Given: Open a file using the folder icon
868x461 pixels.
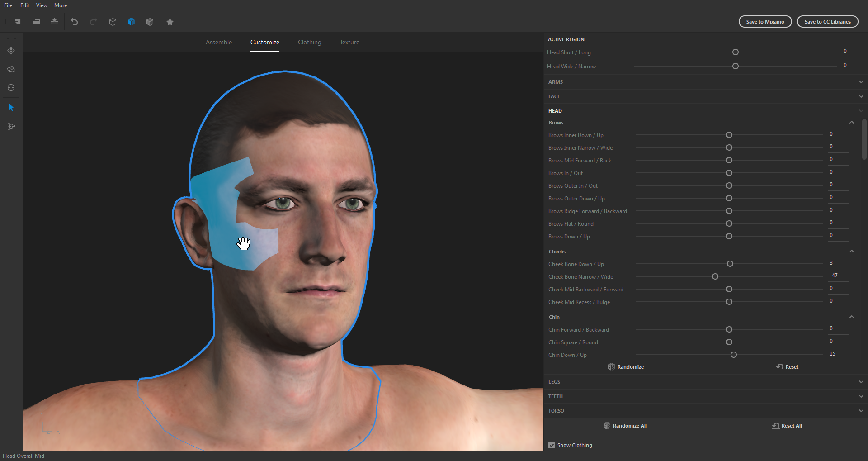Looking at the screenshot, I should click(x=36, y=22).
